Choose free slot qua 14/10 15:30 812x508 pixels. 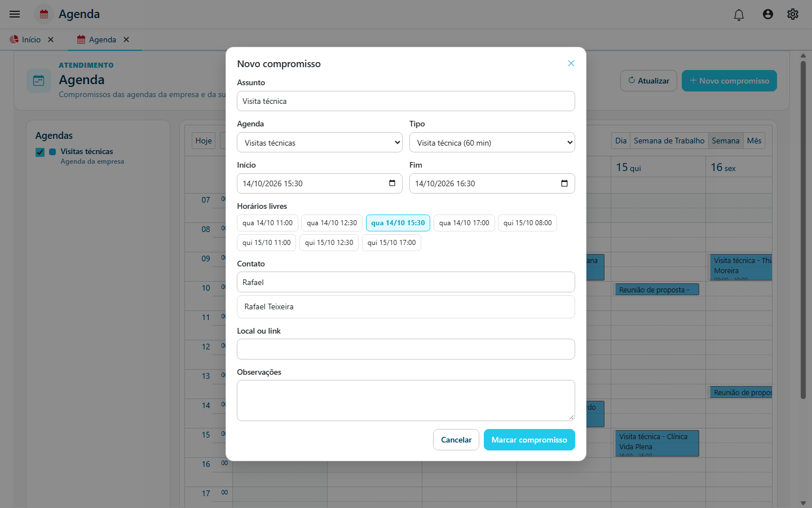pos(398,223)
